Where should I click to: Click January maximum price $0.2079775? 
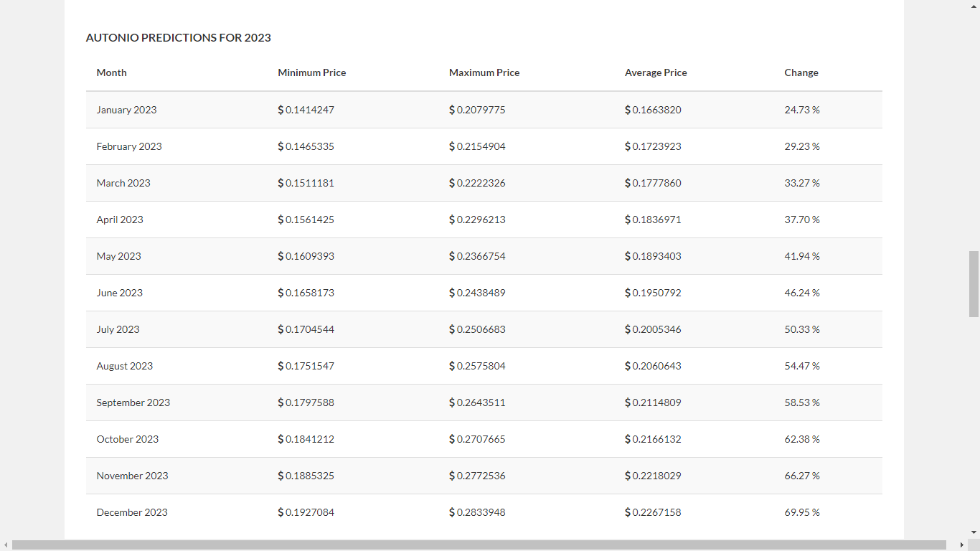478,110
